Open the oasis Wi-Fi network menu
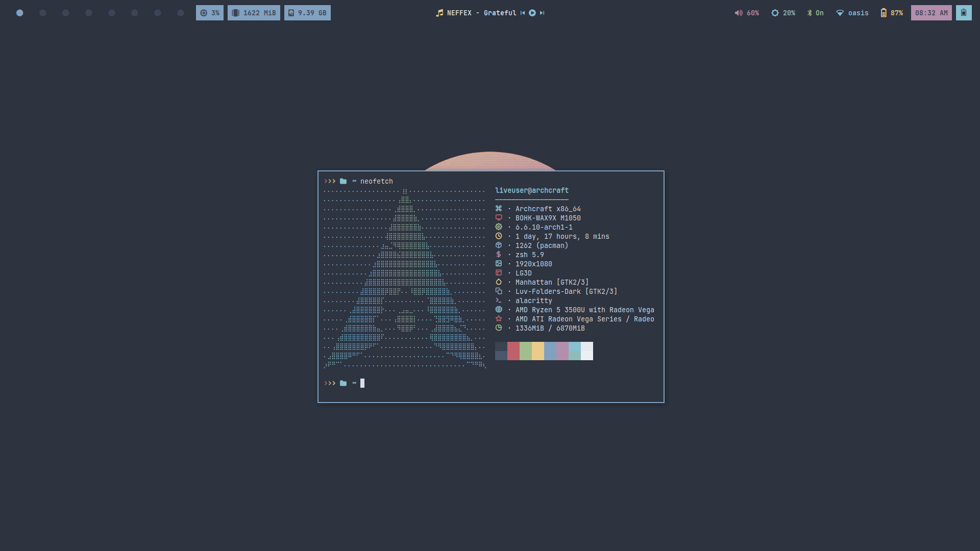 pos(852,13)
